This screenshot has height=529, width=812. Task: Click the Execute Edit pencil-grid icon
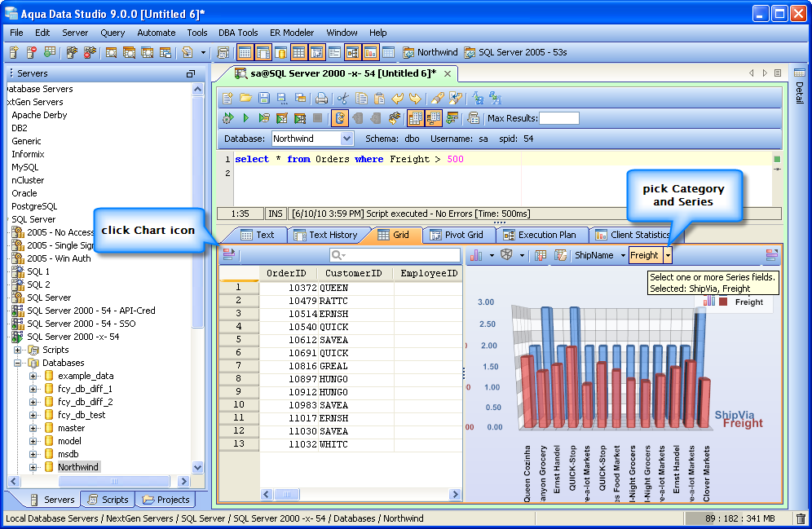pos(282,118)
